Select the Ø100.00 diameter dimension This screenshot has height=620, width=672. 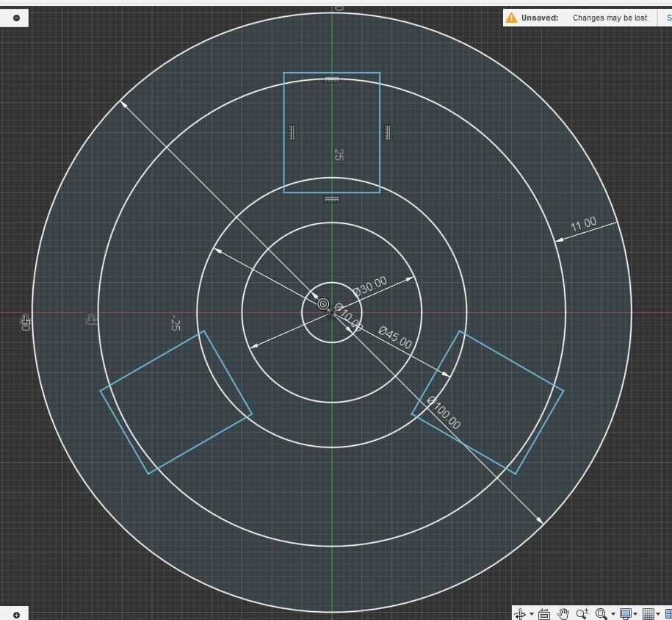click(x=444, y=412)
